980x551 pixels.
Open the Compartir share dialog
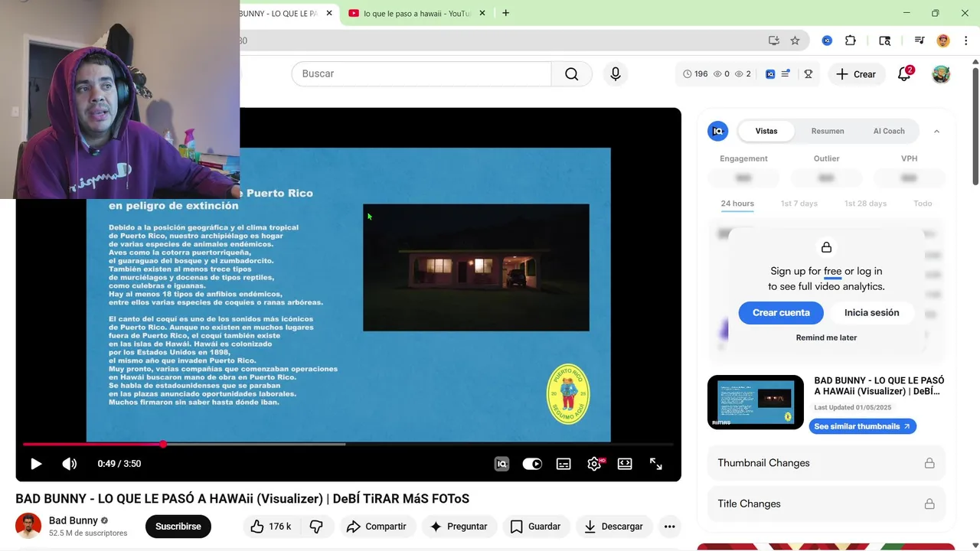(376, 527)
